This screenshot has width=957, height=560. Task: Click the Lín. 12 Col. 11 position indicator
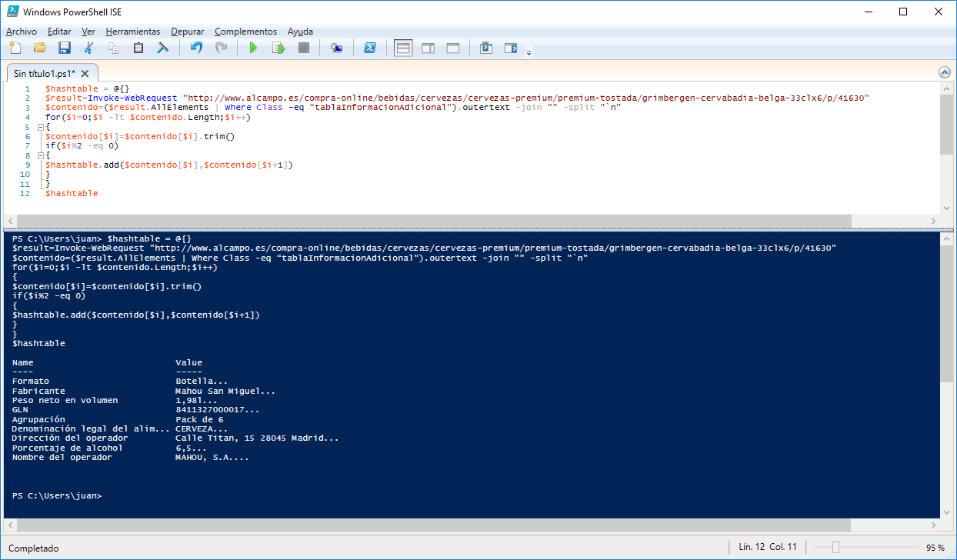[768, 547]
